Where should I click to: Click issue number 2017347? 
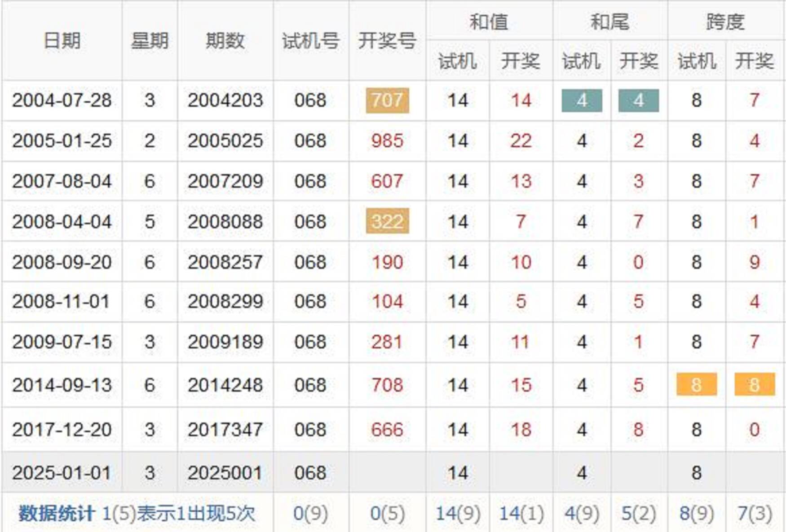[225, 430]
